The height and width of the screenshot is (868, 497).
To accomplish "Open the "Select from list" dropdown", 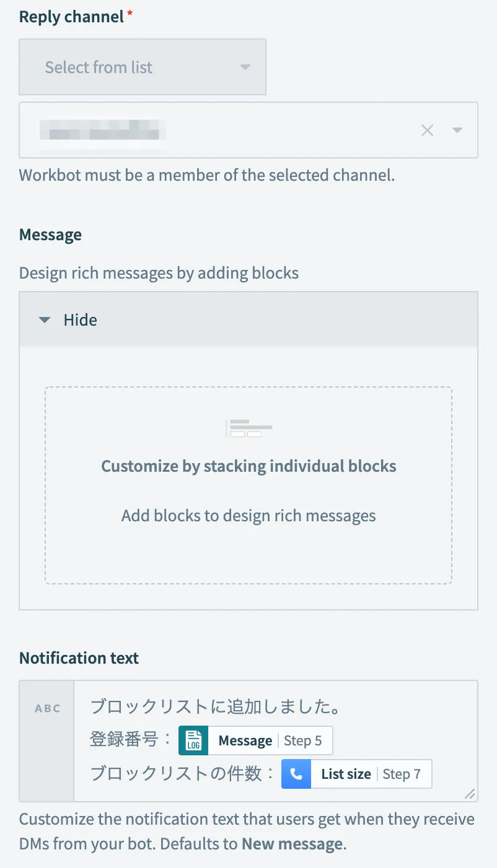I will coord(143,67).
